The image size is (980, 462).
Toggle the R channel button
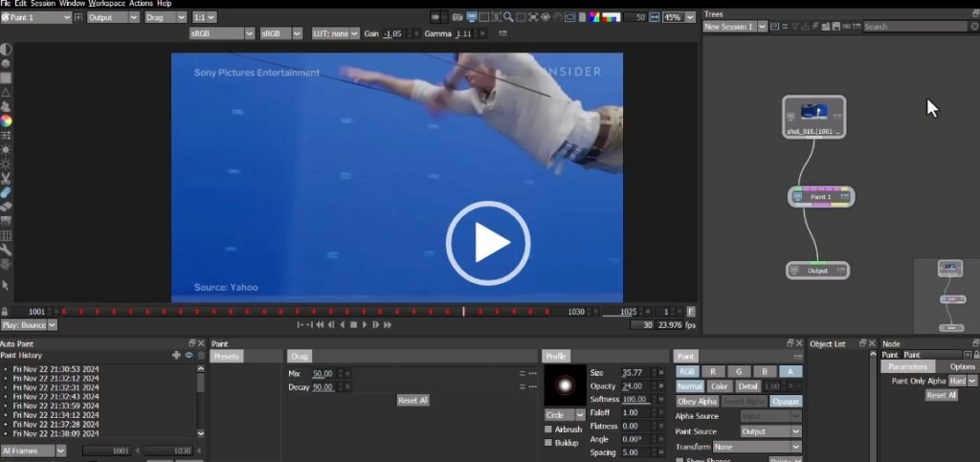pos(712,371)
